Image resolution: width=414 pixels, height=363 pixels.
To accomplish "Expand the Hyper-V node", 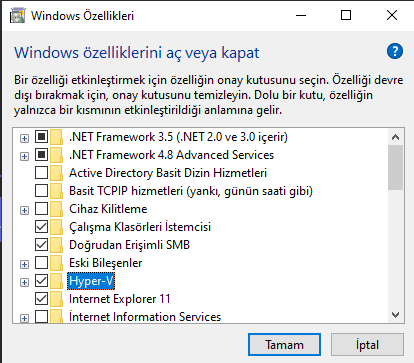I will pos(24,282).
